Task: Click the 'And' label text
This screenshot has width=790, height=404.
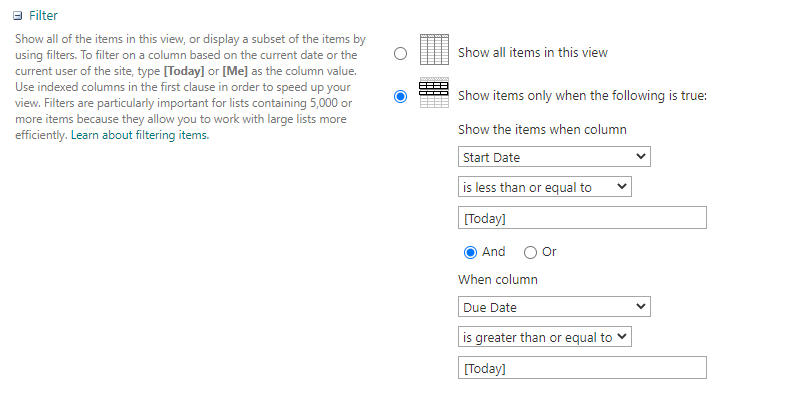Action: click(494, 252)
